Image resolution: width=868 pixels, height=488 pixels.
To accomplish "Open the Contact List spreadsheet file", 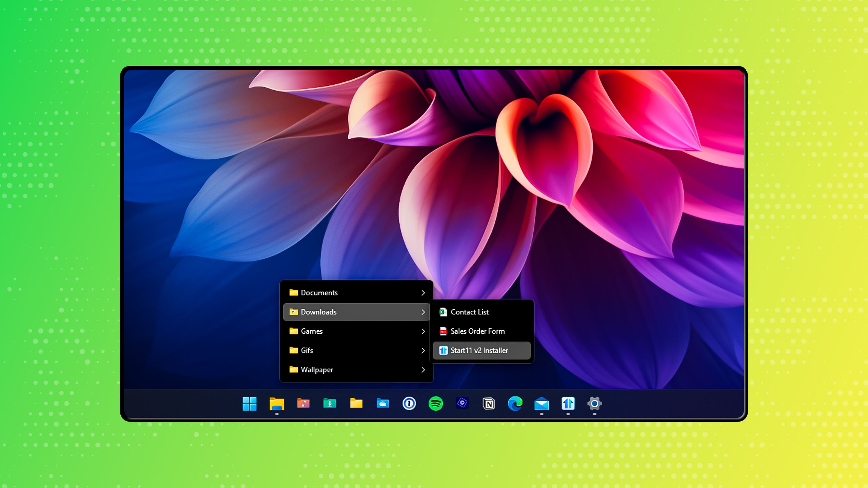I will pos(470,312).
